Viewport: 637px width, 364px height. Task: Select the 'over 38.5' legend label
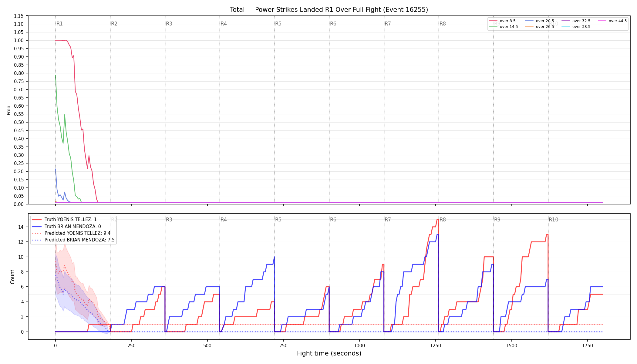581,27
